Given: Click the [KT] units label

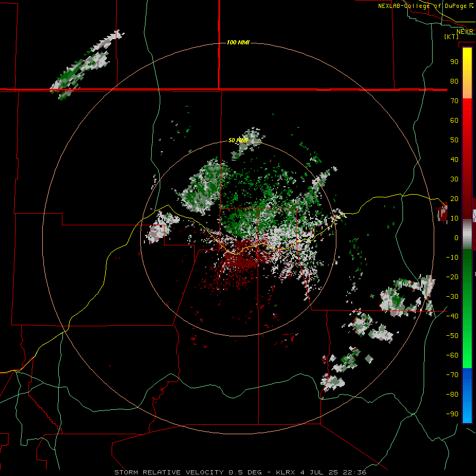Looking at the screenshot, I should click(452, 36).
